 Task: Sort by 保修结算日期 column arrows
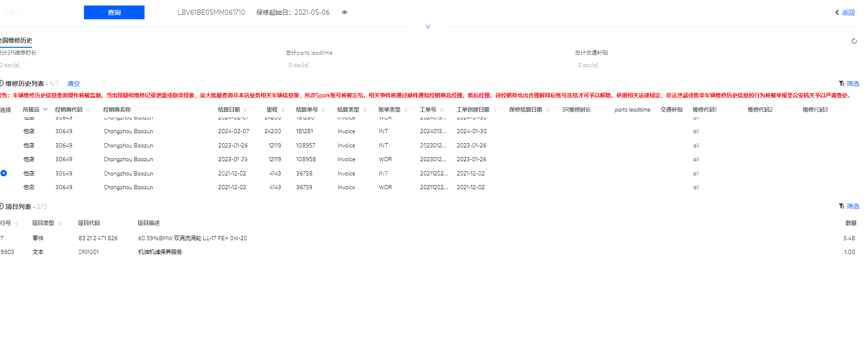coord(548,110)
